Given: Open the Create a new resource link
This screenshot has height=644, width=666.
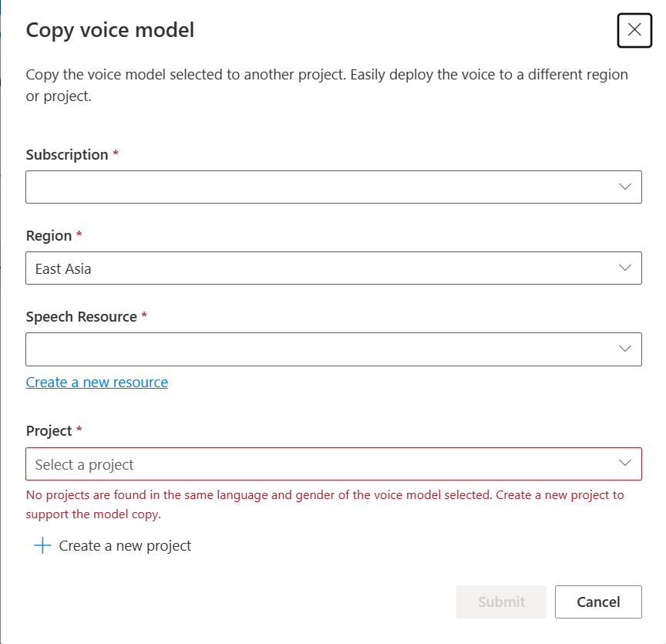Looking at the screenshot, I should click(x=96, y=382).
